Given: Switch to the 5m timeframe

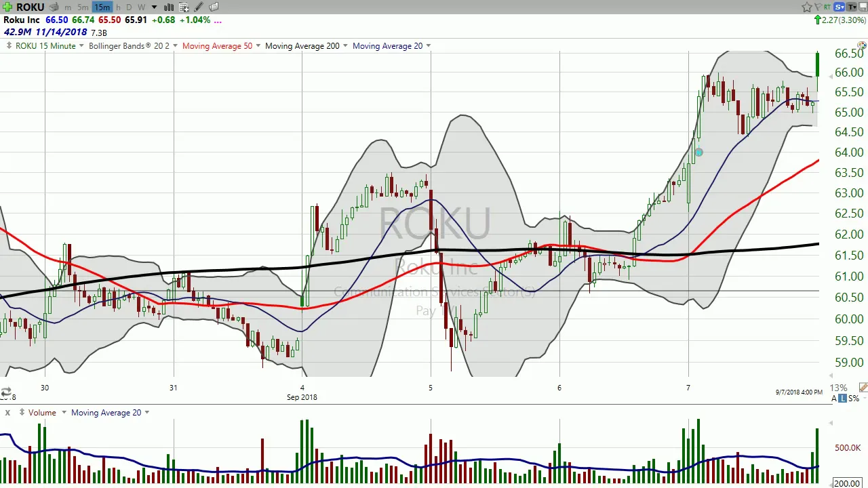Looking at the screenshot, I should [x=83, y=7].
